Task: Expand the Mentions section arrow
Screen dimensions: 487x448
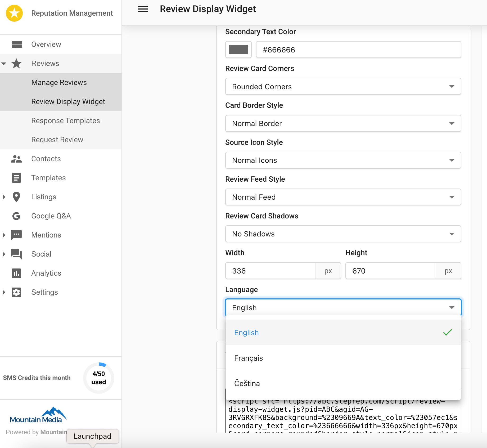Action: (4, 235)
